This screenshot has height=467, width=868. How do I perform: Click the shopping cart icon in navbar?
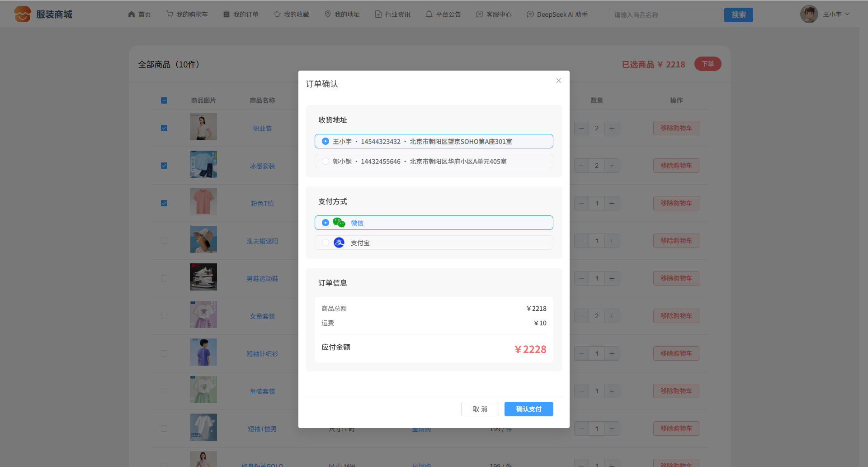tap(170, 14)
